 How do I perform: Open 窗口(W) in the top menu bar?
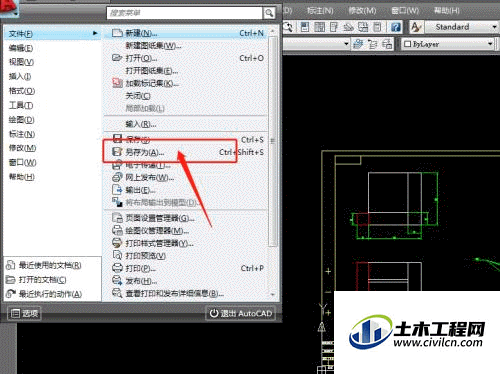(405, 10)
